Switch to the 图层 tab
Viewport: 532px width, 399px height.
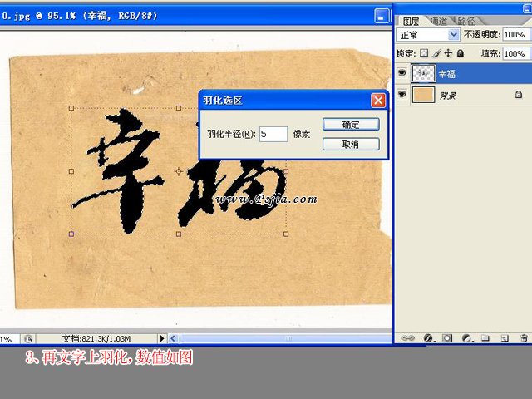(411, 22)
